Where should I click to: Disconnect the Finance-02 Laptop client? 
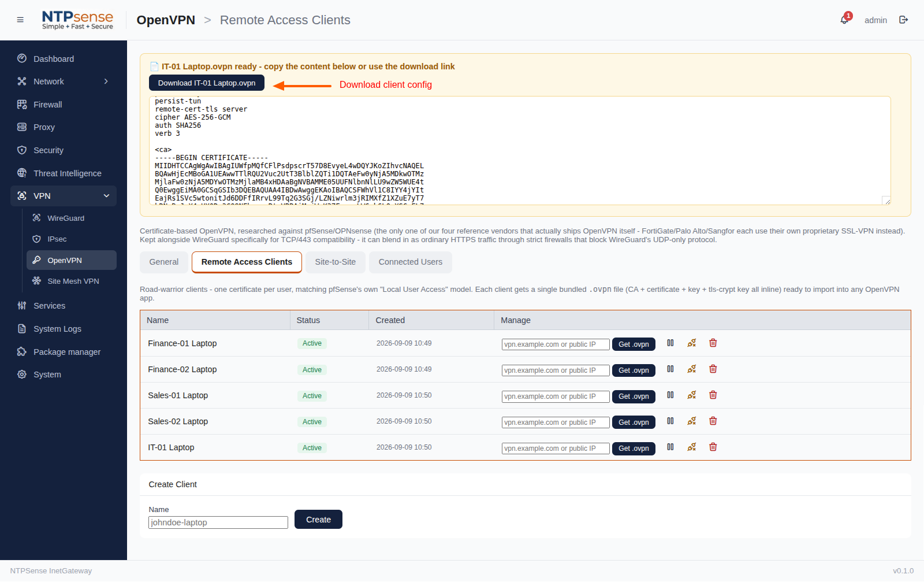click(692, 369)
